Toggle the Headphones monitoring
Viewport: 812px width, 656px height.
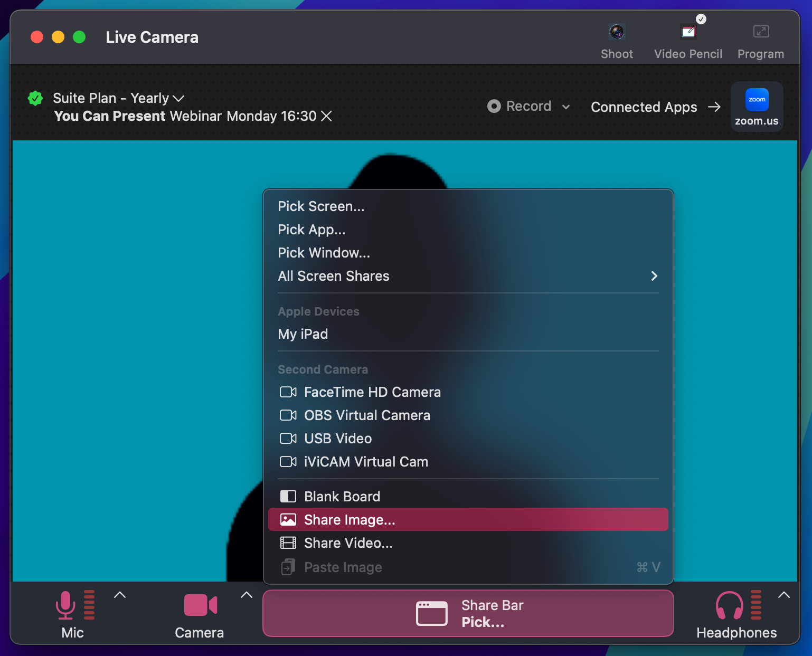[729, 605]
